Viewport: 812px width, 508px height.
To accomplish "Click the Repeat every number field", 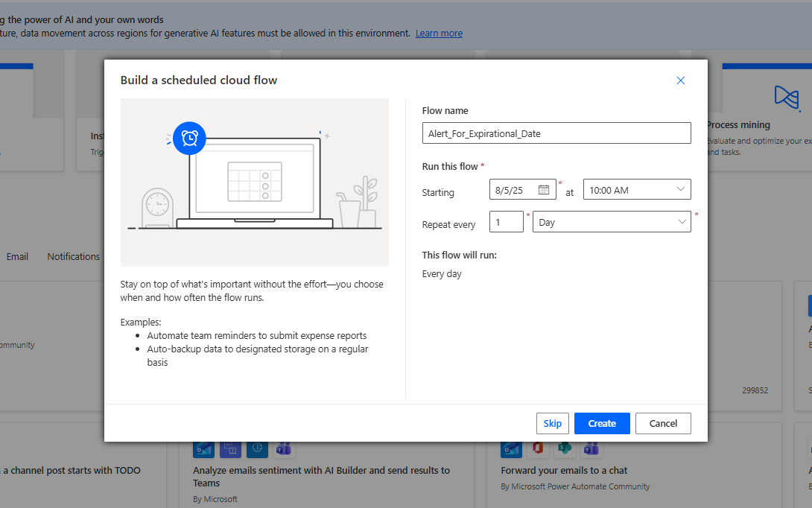I will 506,222.
